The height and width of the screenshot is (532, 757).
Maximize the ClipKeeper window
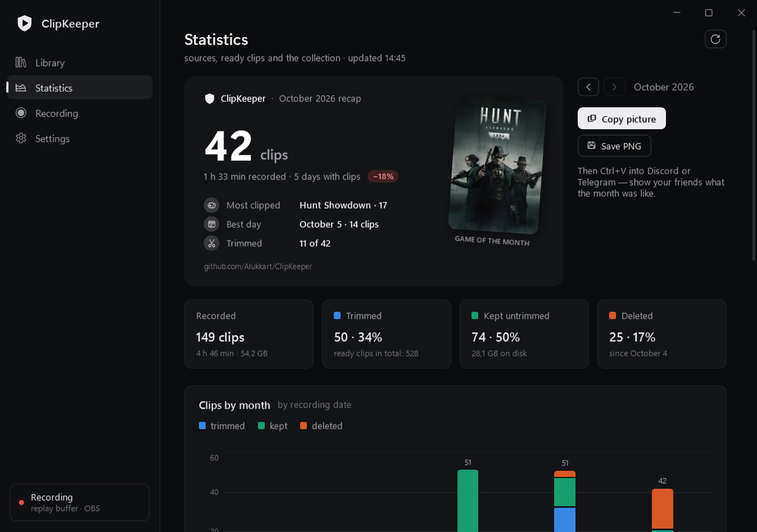[709, 12]
